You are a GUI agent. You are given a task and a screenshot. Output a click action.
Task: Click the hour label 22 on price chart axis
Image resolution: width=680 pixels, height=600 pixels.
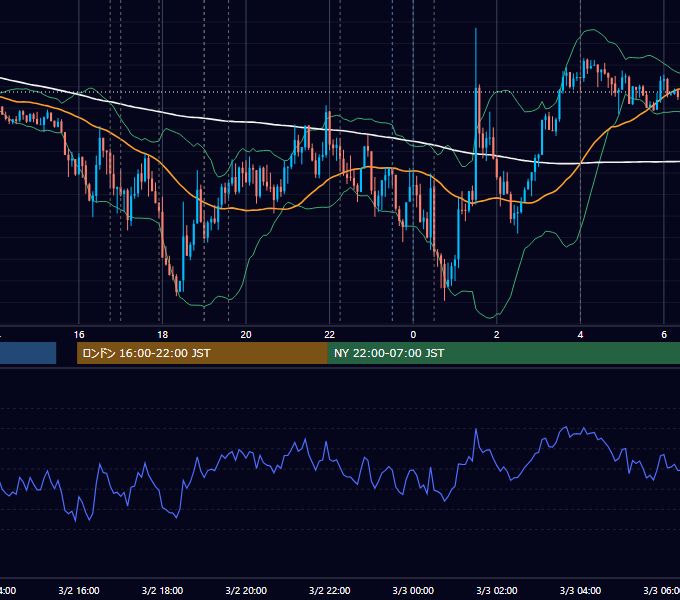coord(330,335)
